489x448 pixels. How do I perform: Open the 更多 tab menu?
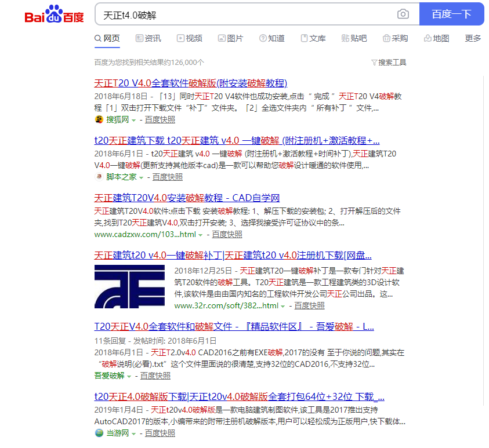point(473,38)
